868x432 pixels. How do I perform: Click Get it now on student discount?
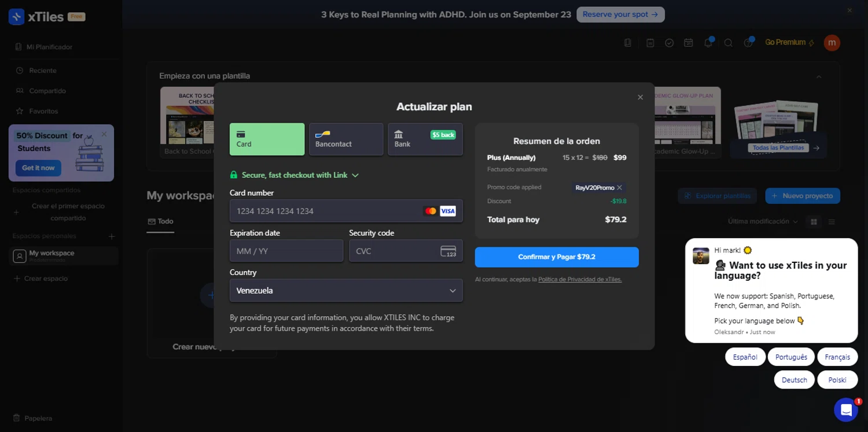(38, 168)
